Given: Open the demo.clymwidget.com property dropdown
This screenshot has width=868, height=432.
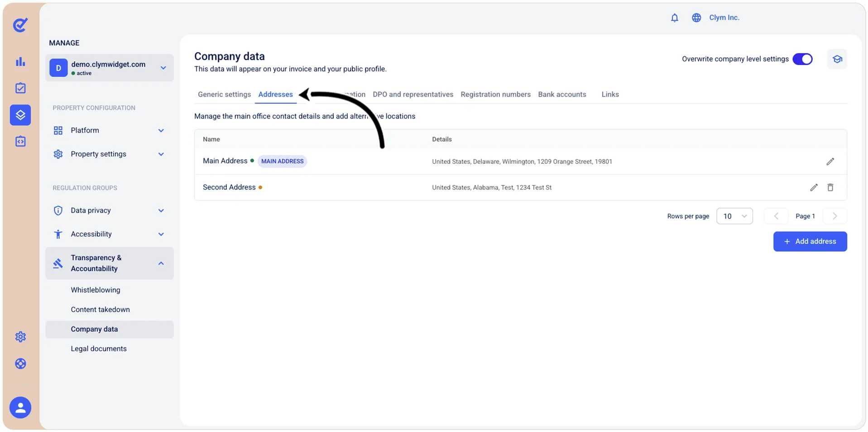Looking at the screenshot, I should [x=110, y=68].
